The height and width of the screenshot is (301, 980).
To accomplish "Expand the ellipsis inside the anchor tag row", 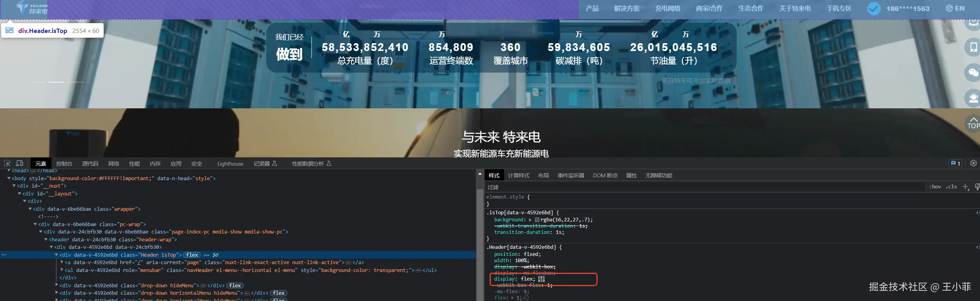I will click(348, 263).
